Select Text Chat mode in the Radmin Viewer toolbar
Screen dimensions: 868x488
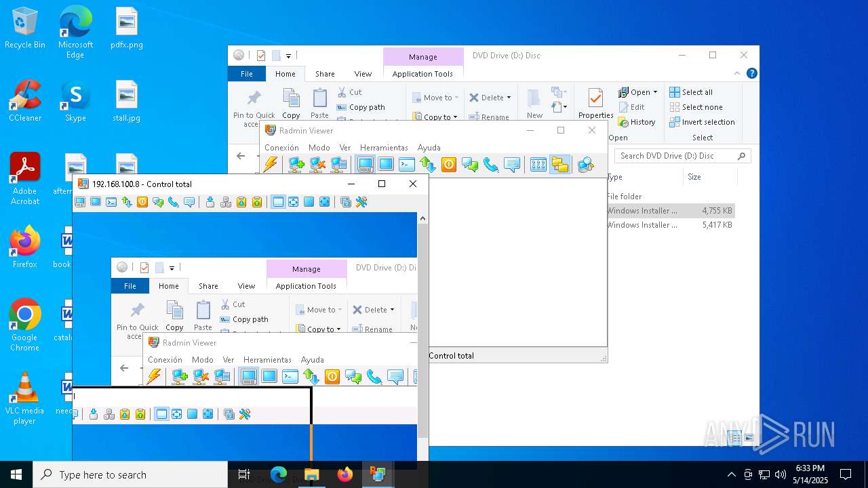(470, 165)
